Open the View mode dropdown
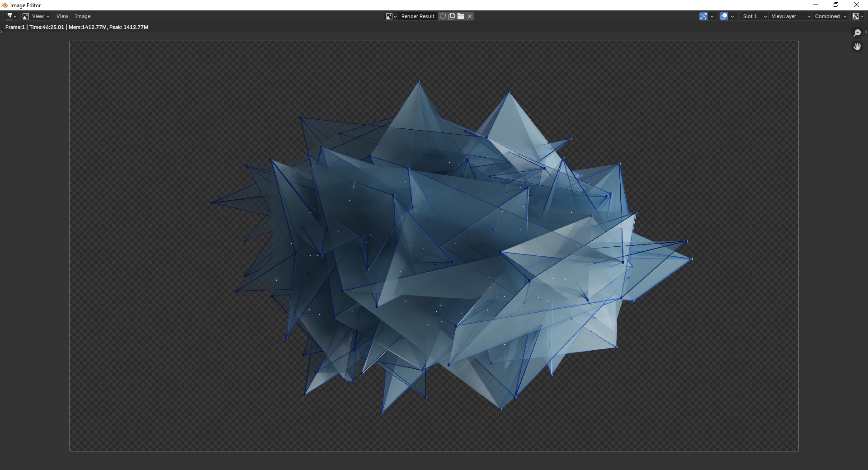The image size is (868, 470). [36, 16]
